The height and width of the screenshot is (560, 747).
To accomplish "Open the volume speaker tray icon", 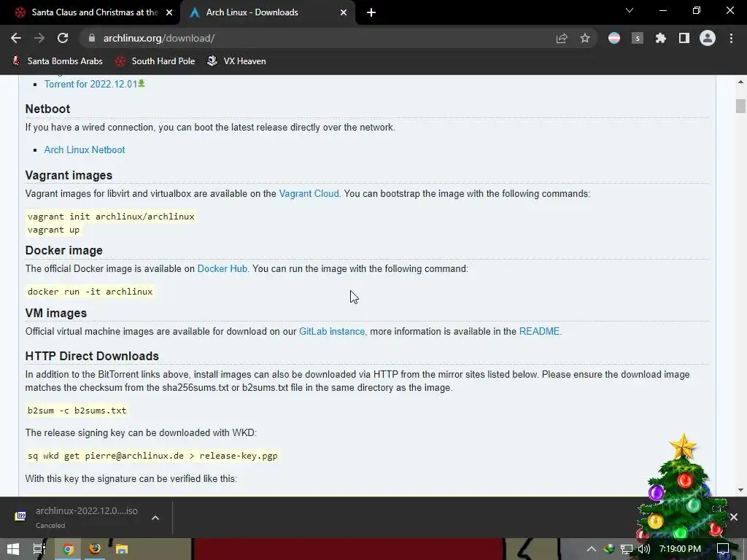I will pos(644,549).
